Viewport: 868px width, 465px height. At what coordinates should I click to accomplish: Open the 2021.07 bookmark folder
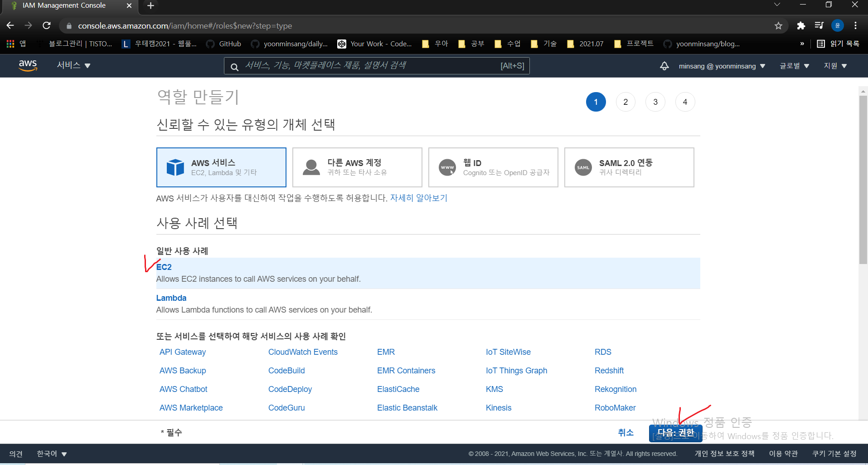coord(586,44)
